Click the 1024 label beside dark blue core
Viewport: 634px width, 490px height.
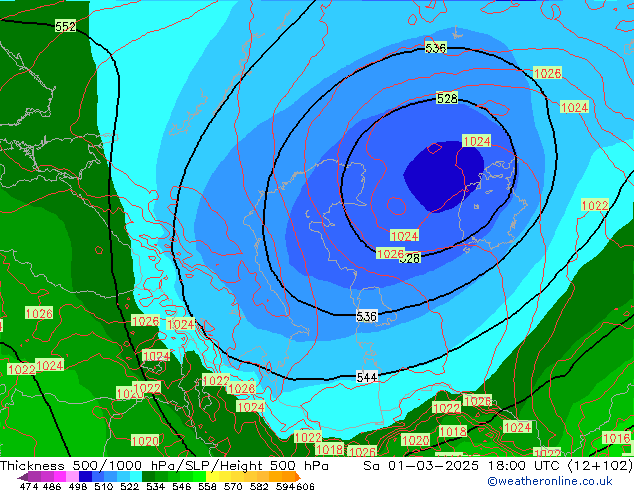pos(477,141)
